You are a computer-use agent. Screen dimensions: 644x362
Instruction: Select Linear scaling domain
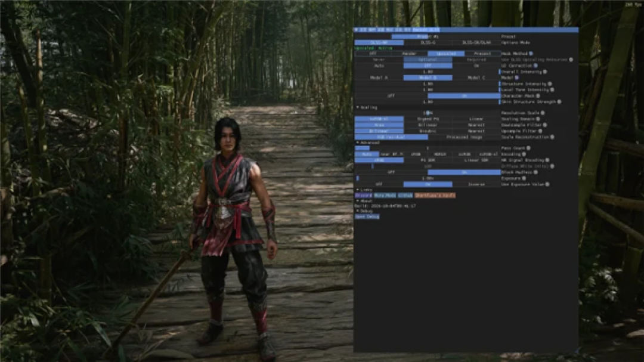[476, 119]
